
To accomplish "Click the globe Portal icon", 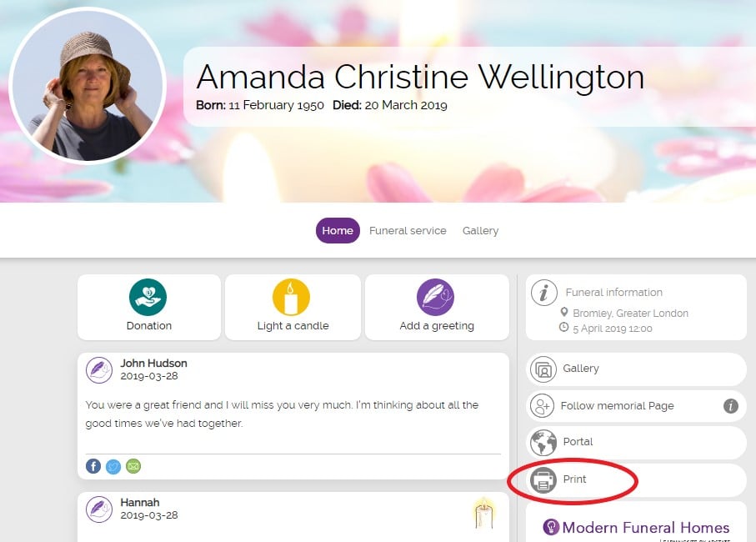I will [543, 443].
